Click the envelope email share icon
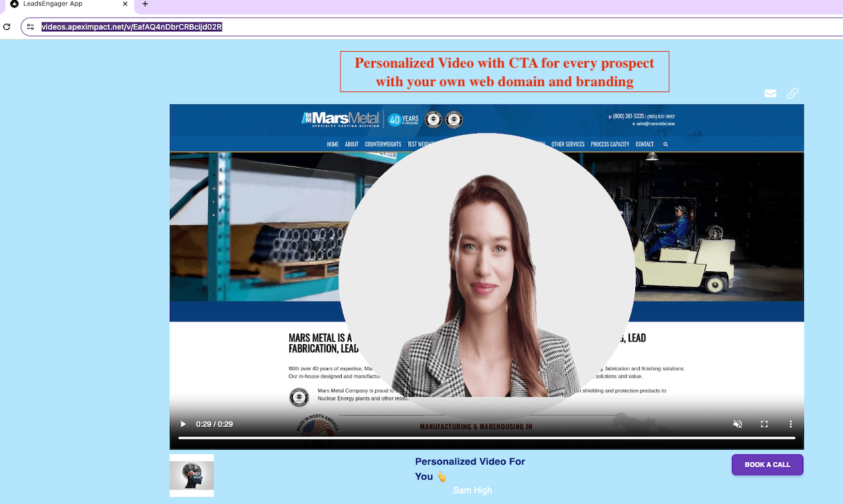The image size is (843, 504). click(x=770, y=94)
